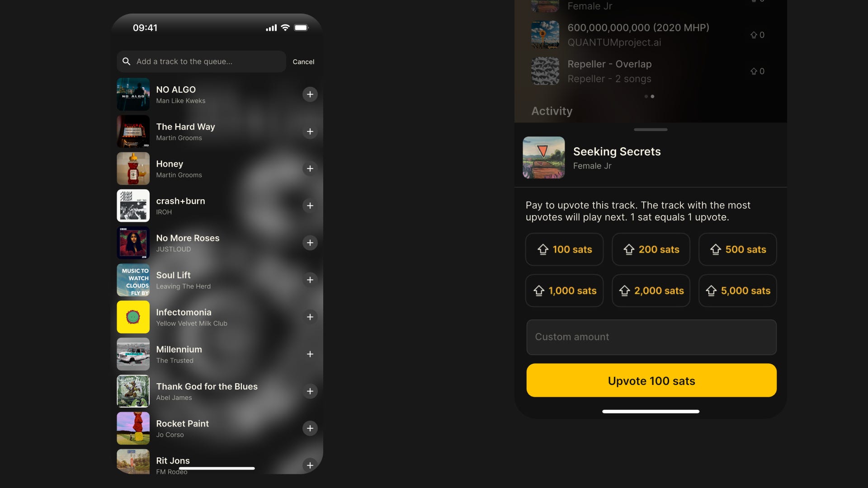
Task: Cancel the track search
Action: pyautogui.click(x=303, y=62)
